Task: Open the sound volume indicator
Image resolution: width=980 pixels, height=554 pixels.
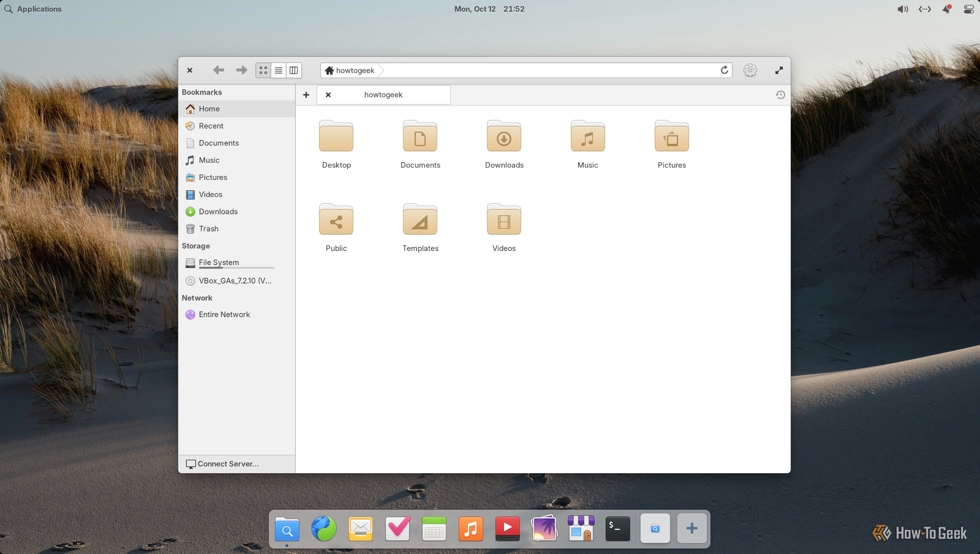Action: pyautogui.click(x=902, y=9)
